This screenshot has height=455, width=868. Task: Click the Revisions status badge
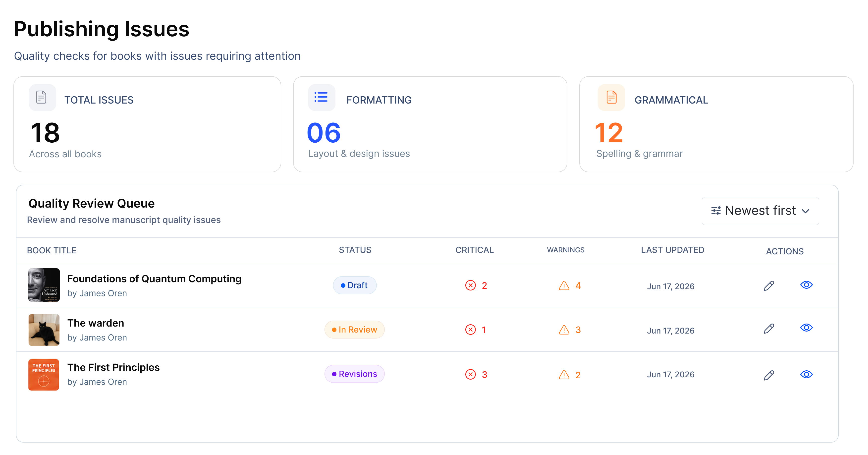(x=354, y=374)
